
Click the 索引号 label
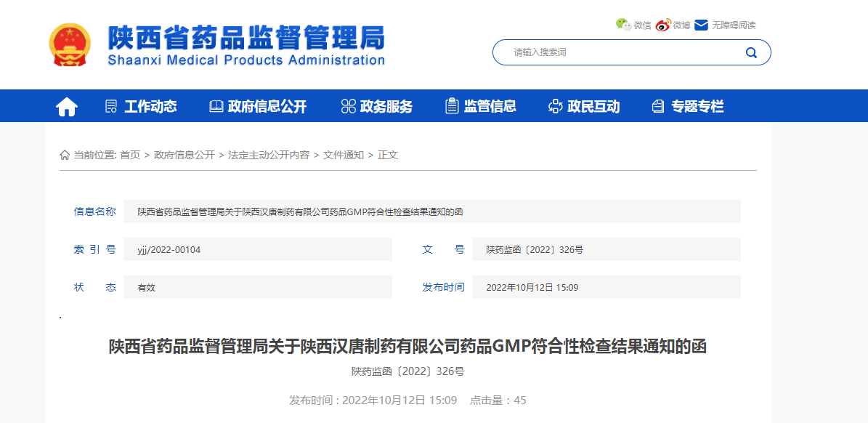coord(95,250)
